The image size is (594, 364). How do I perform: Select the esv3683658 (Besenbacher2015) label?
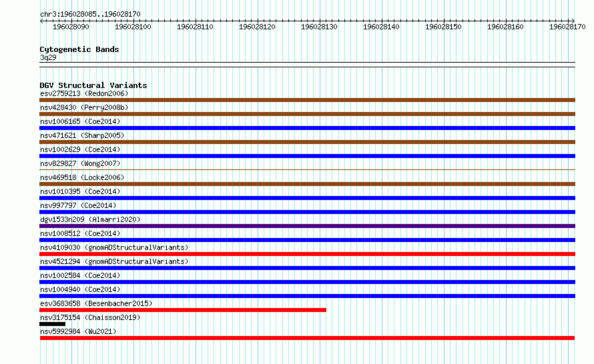coord(96,303)
